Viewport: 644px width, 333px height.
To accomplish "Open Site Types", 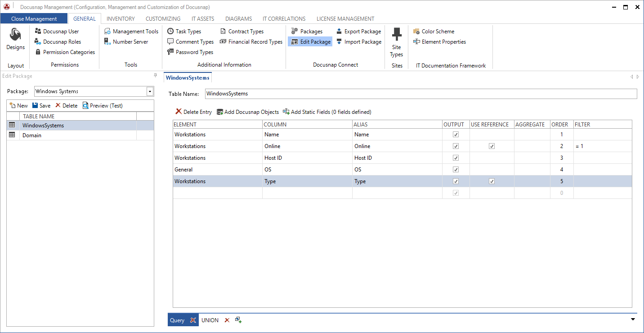I will 397,43.
